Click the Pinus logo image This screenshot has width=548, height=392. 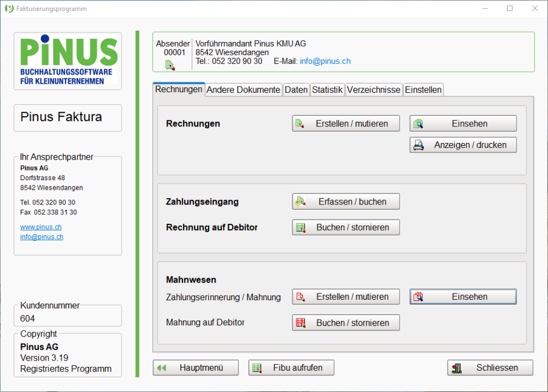[68, 61]
